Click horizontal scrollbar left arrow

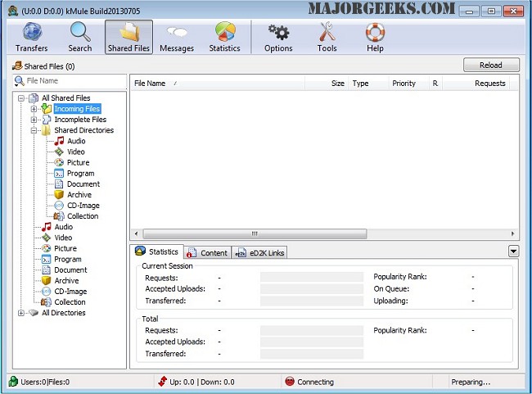[136, 233]
